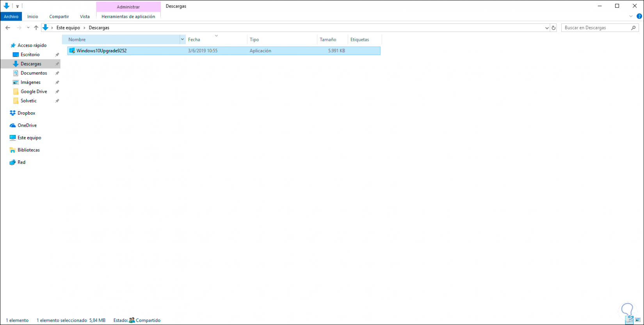Open Bibliotecas in the navigation pane
The width and height of the screenshot is (644, 325).
coord(28,150)
